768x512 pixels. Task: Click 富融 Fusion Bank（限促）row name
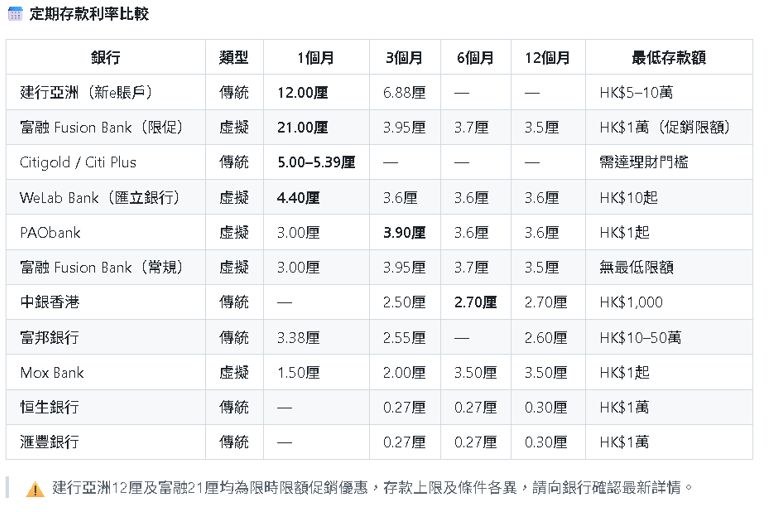tap(102, 127)
